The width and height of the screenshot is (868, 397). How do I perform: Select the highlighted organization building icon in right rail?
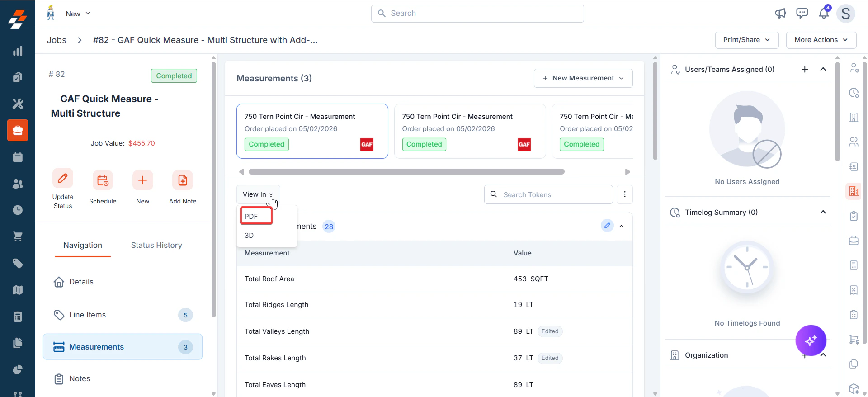coord(854,191)
